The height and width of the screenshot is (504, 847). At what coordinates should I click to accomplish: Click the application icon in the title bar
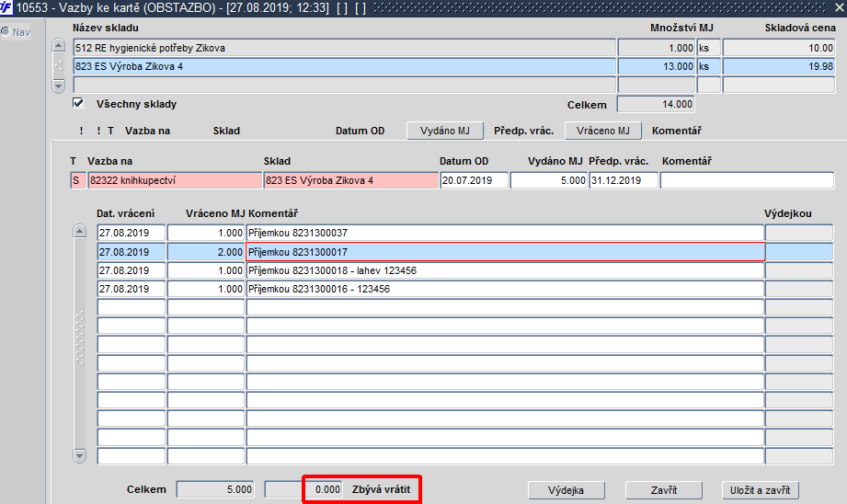7,7
